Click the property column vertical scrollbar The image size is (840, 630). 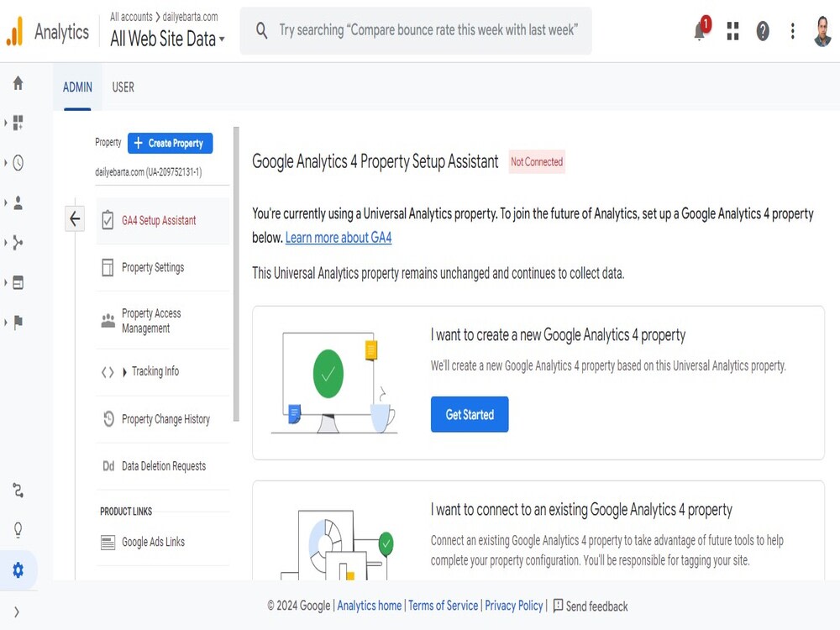point(236,275)
